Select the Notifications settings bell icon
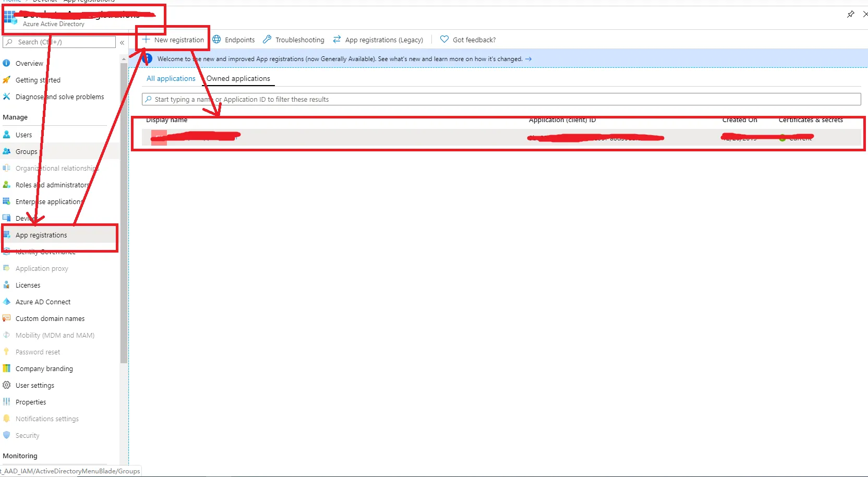The width and height of the screenshot is (868, 477). (6, 419)
